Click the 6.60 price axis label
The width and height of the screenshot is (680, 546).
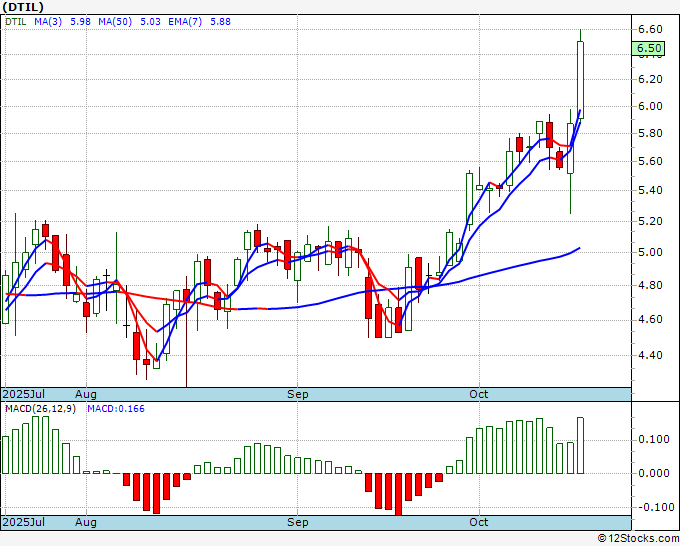point(650,29)
